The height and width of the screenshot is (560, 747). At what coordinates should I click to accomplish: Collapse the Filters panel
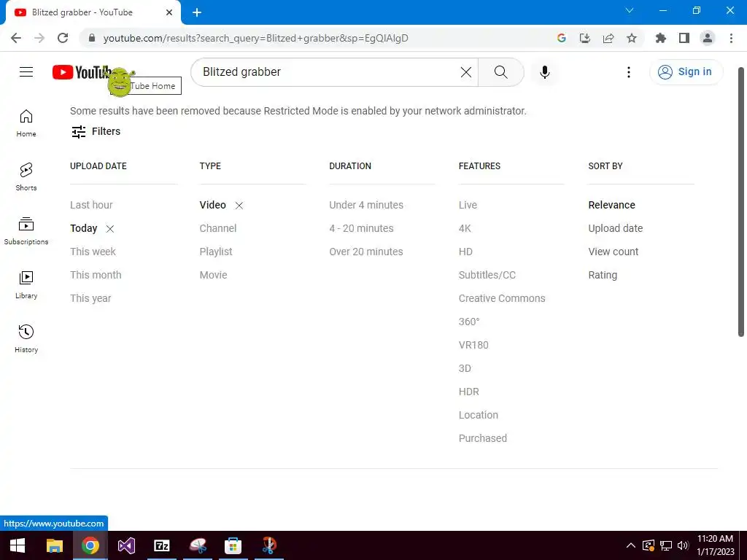96,131
